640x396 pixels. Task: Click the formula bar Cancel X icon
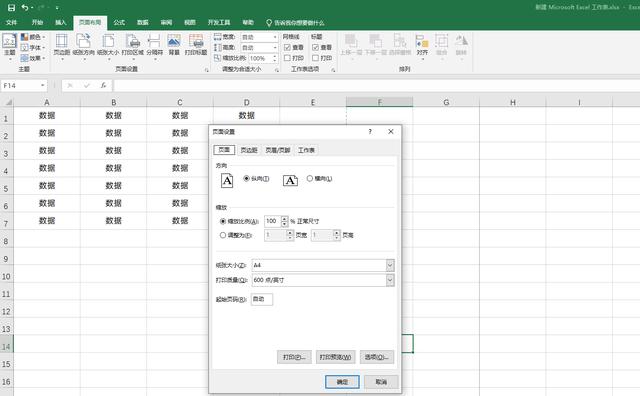(x=70, y=85)
